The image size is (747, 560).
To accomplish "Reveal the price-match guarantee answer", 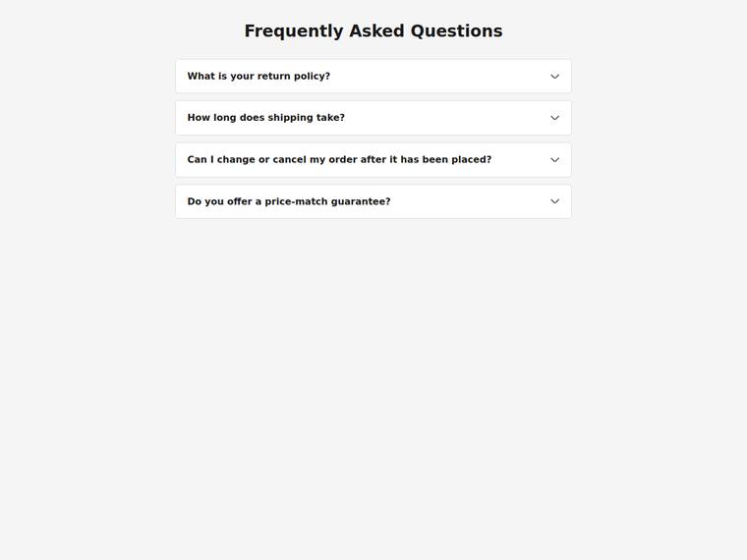I will 373,201.
